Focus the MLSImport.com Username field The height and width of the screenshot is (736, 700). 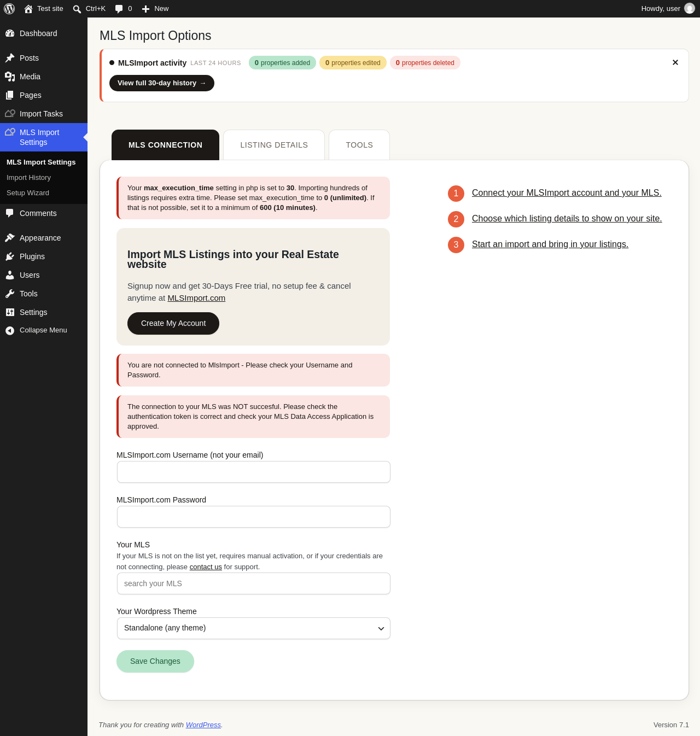(254, 472)
